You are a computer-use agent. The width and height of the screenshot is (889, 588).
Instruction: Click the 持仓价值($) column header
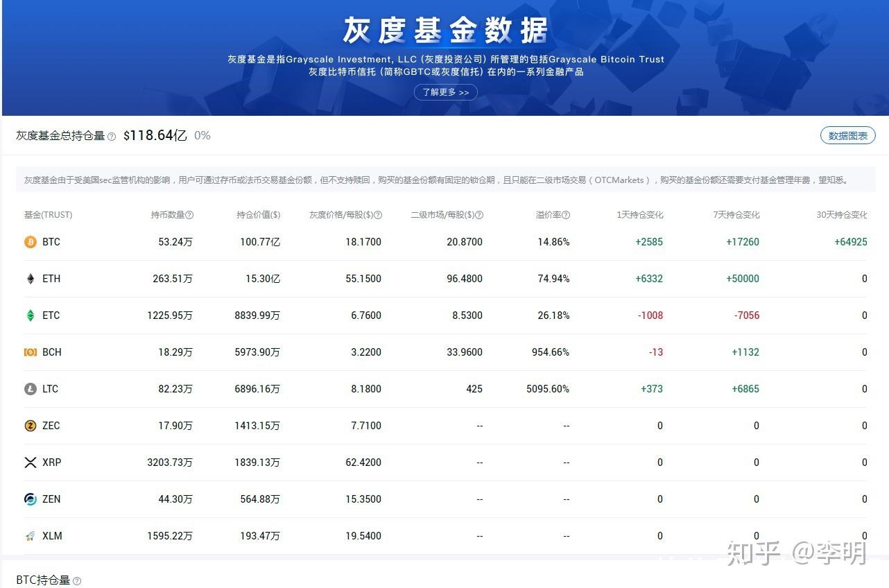(x=259, y=215)
